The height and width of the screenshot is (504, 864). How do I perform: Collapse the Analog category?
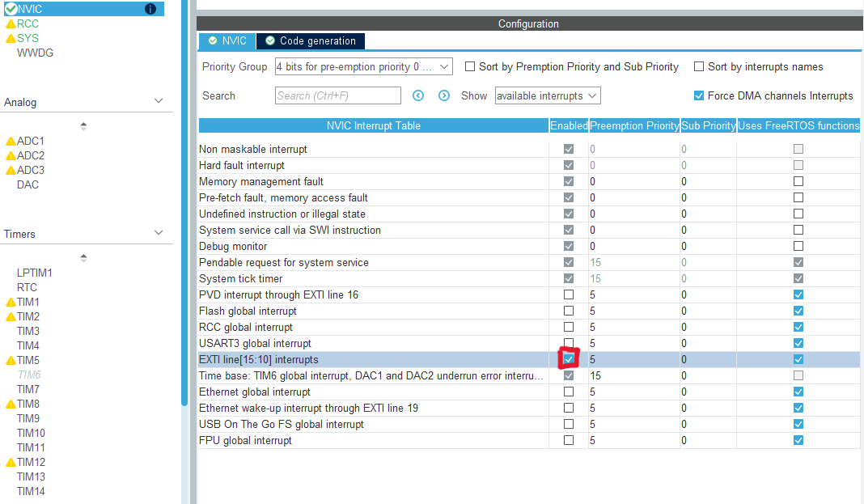[159, 101]
